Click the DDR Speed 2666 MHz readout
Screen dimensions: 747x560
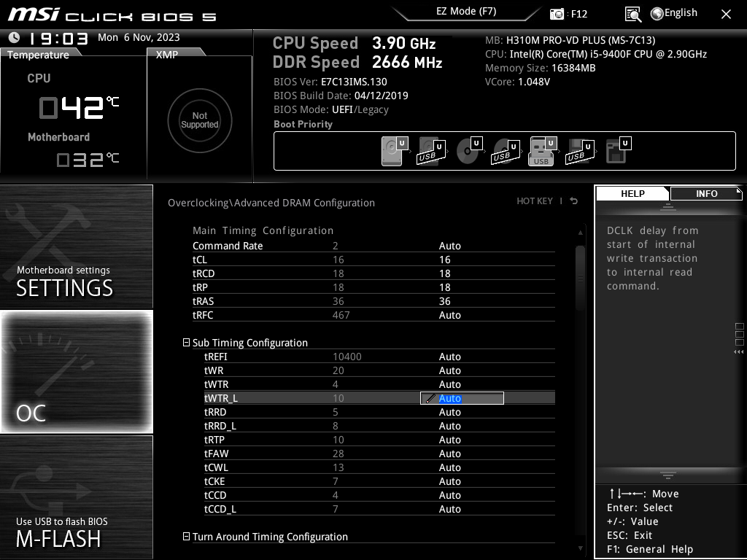coord(357,62)
